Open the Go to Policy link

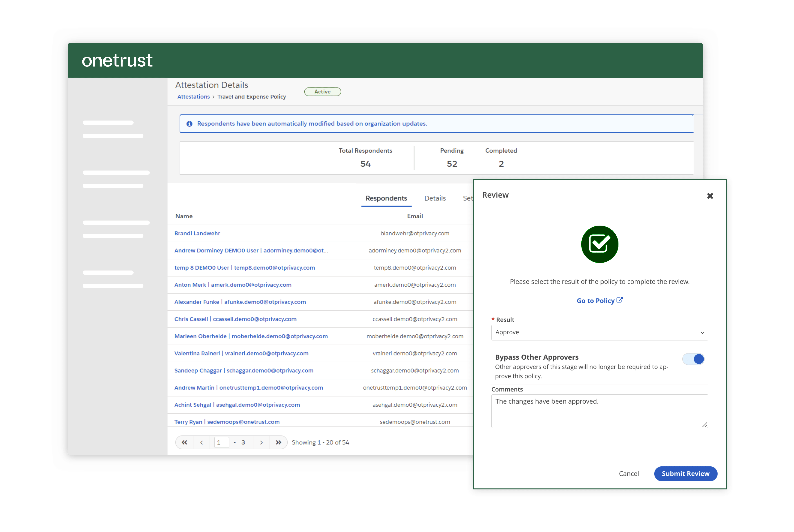(x=596, y=301)
